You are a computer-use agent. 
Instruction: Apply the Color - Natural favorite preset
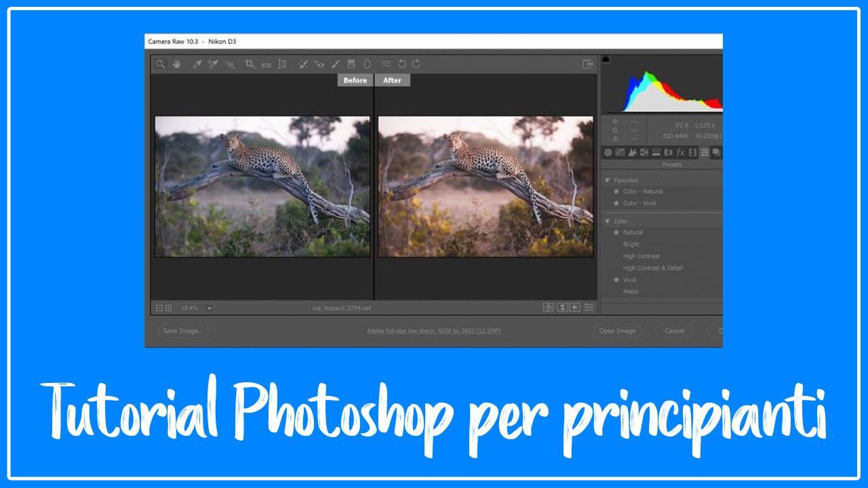[x=643, y=191]
